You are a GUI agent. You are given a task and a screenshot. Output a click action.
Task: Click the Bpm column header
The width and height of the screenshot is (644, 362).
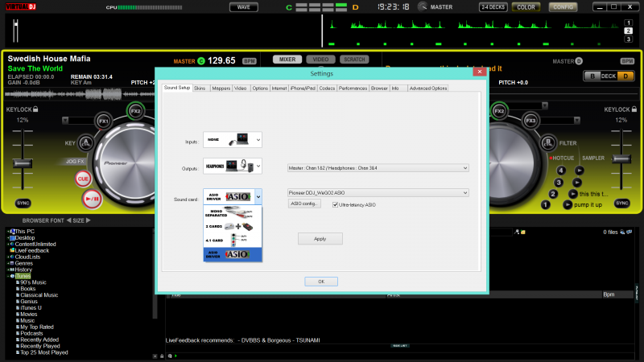pos(617,294)
